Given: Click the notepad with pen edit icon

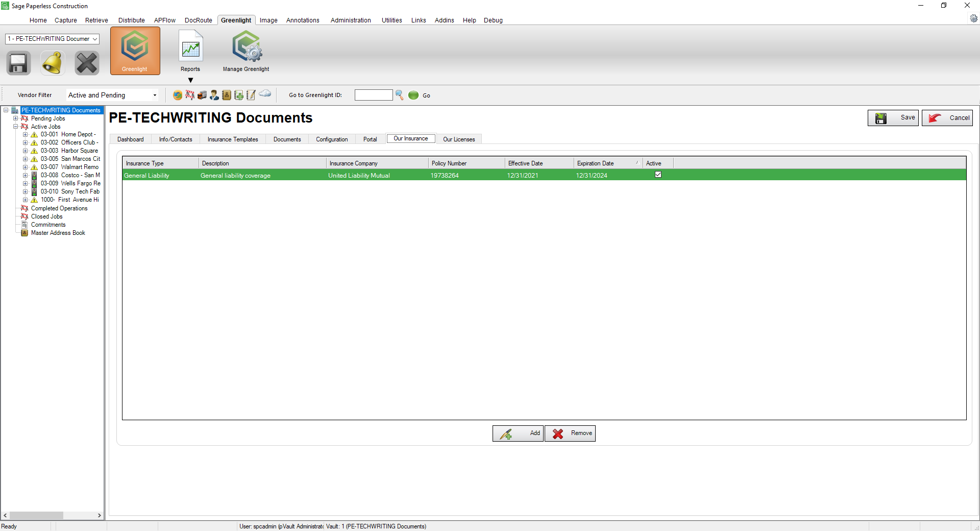Looking at the screenshot, I should click(251, 95).
